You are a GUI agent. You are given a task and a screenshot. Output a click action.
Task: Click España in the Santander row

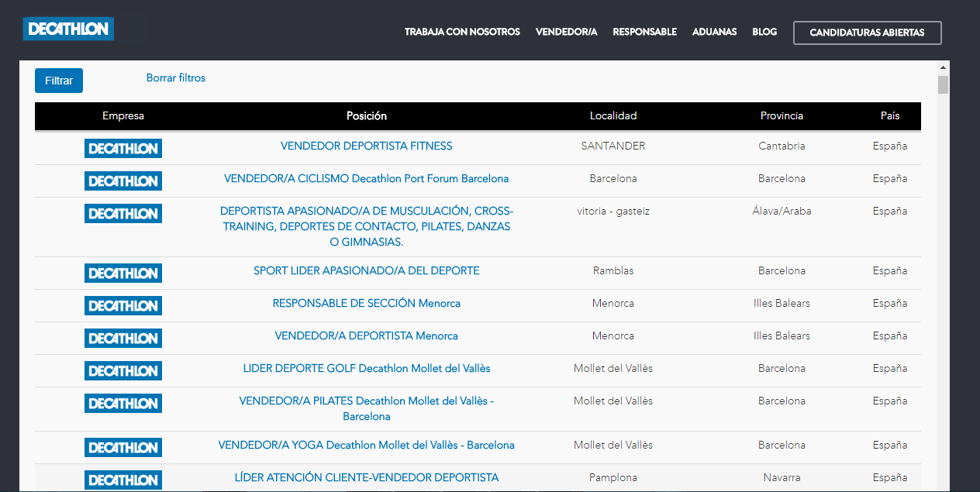(890, 146)
